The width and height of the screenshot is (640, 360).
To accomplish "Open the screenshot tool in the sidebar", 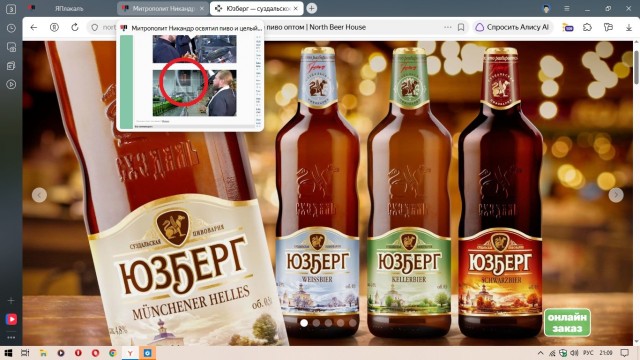I will tap(11, 47).
